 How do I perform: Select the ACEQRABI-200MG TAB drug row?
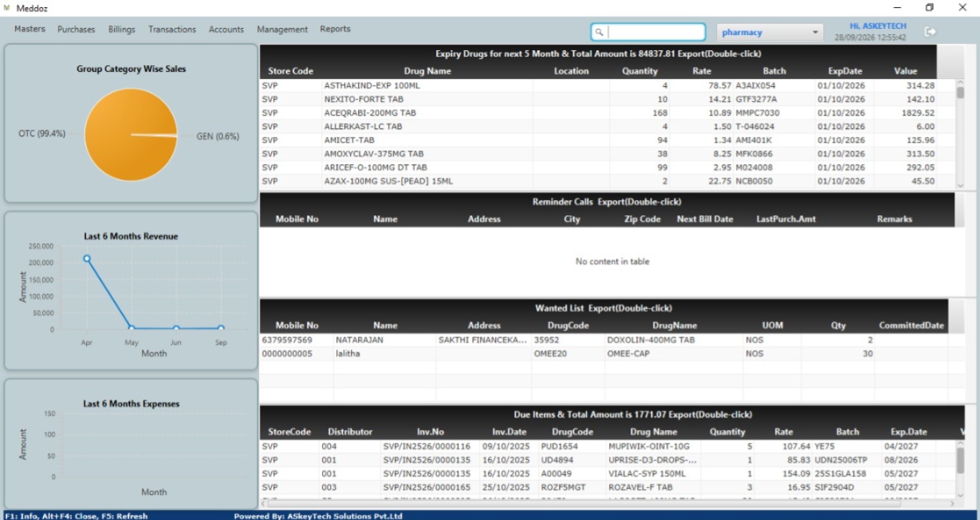(608, 113)
